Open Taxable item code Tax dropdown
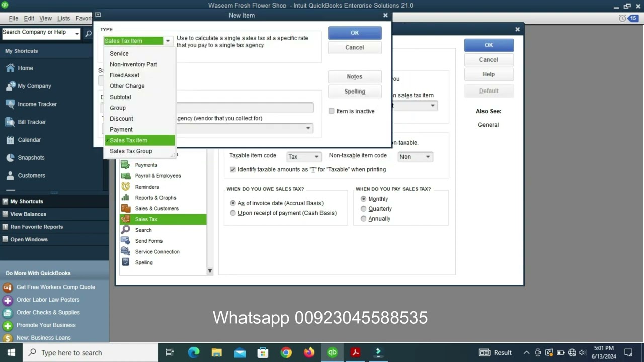 (316, 157)
